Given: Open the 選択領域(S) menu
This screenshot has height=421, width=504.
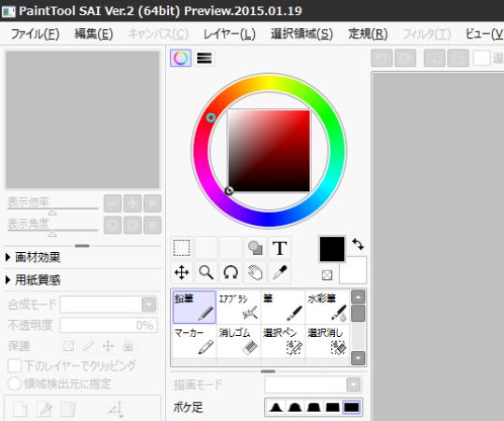Looking at the screenshot, I should (301, 34).
